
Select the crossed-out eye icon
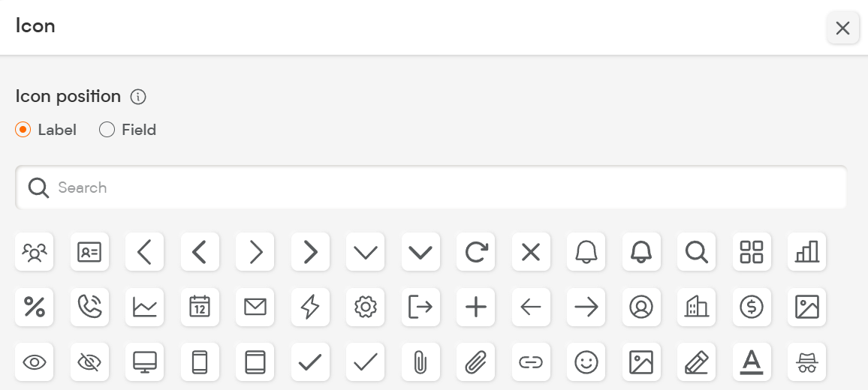(x=89, y=362)
